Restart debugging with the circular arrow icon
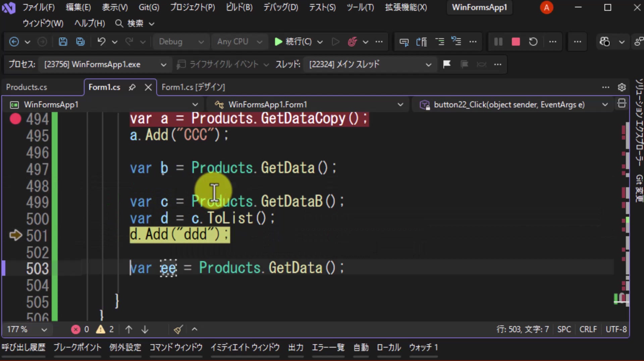 (x=533, y=42)
